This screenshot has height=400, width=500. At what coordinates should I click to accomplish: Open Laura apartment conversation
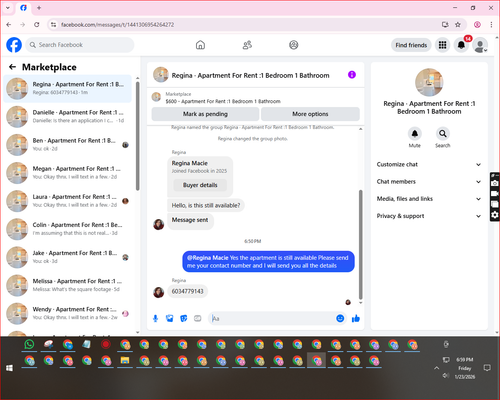(x=68, y=201)
